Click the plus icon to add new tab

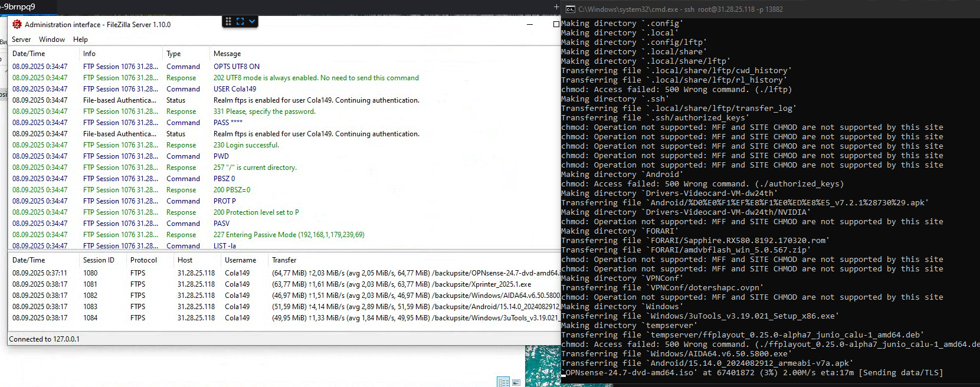556,6
